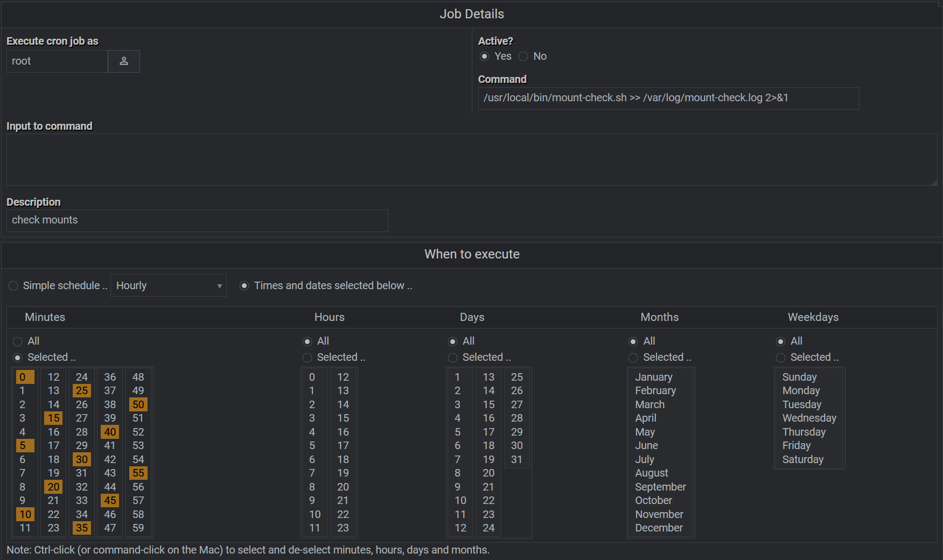Image resolution: width=943 pixels, height=560 pixels.
Task: Enable the Simple schedule radio option
Action: [13, 286]
